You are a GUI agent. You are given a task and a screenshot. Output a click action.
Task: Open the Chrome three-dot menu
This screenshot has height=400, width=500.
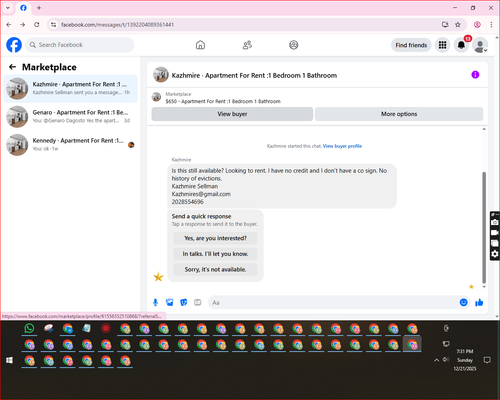(x=491, y=25)
